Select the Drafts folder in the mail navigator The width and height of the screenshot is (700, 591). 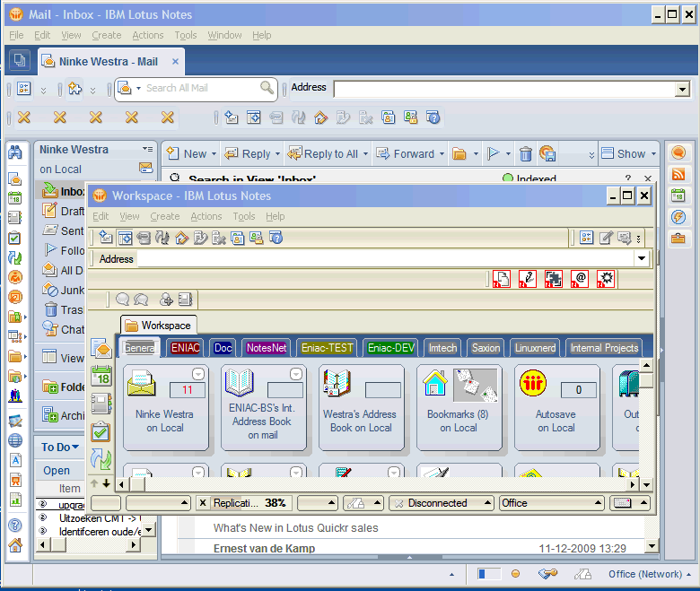pyautogui.click(x=64, y=211)
